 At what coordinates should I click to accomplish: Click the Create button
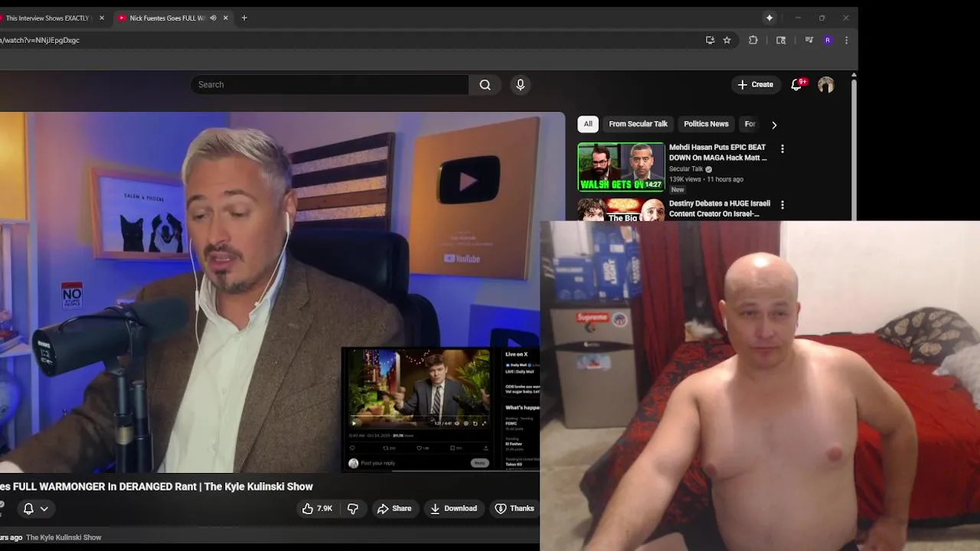tap(756, 85)
